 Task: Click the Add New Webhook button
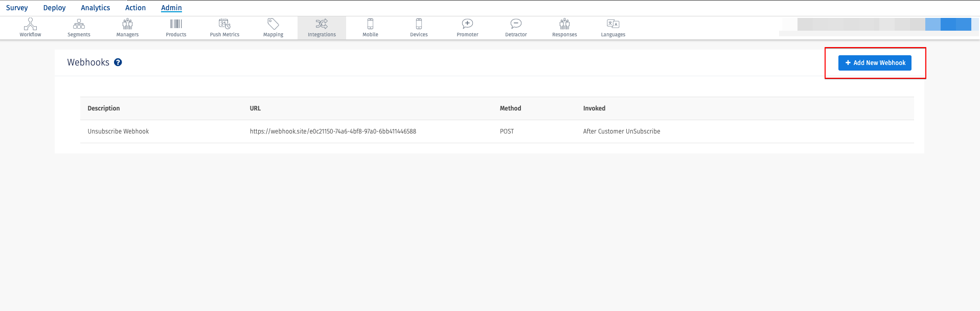tap(875, 63)
